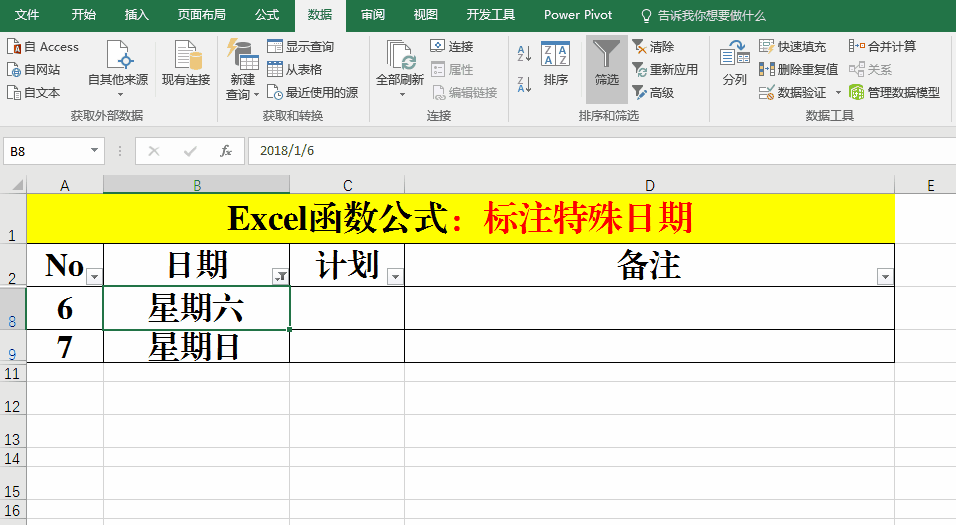Open the 计划 column filter dropdown
956x525 pixels.
[395, 277]
